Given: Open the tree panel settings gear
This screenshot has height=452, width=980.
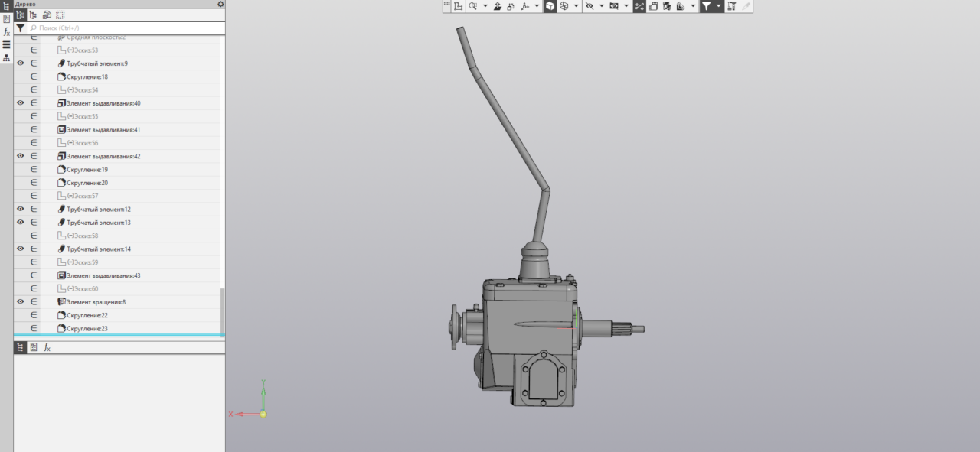Looking at the screenshot, I should 220,4.
